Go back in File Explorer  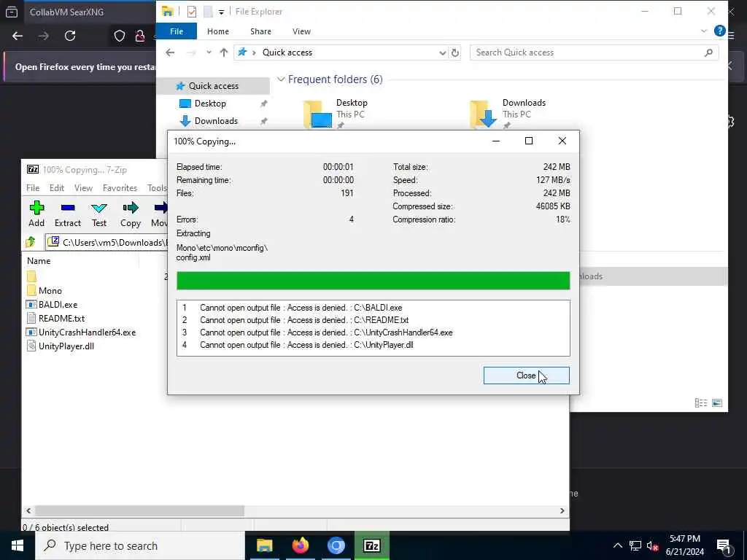[x=170, y=52]
